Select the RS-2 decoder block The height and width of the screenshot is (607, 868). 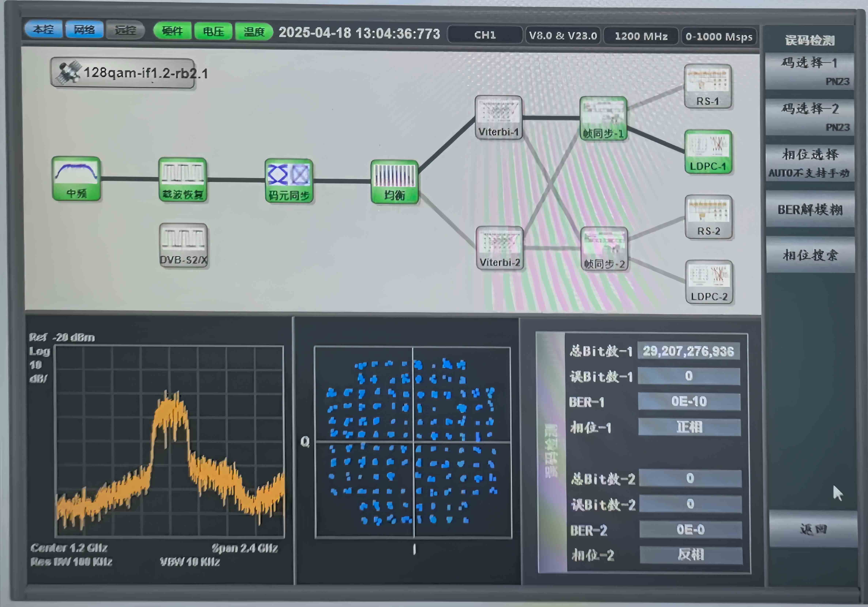coord(708,217)
